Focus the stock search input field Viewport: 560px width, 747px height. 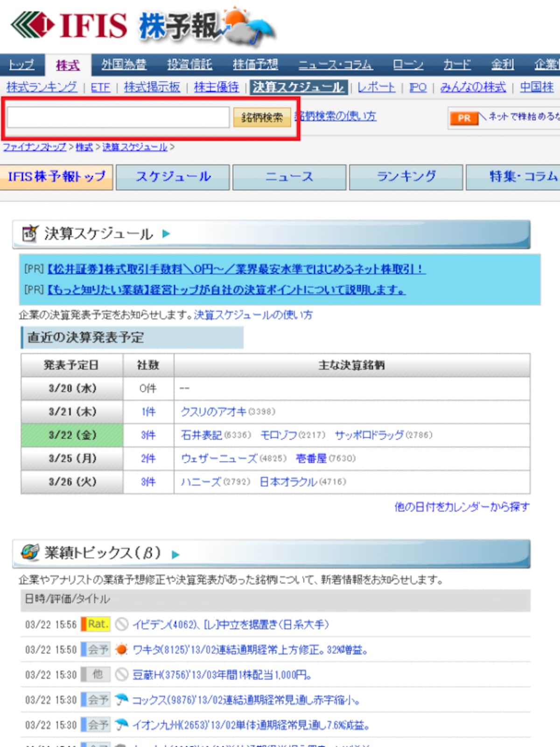(118, 117)
